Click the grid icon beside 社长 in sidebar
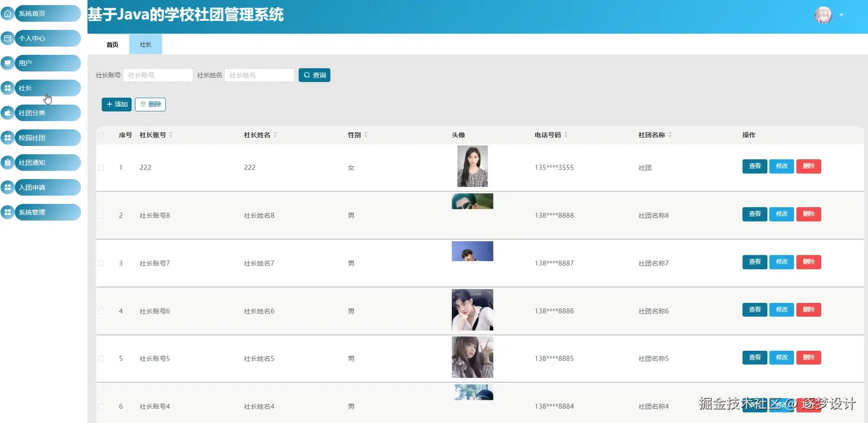The height and width of the screenshot is (423, 868). click(8, 88)
